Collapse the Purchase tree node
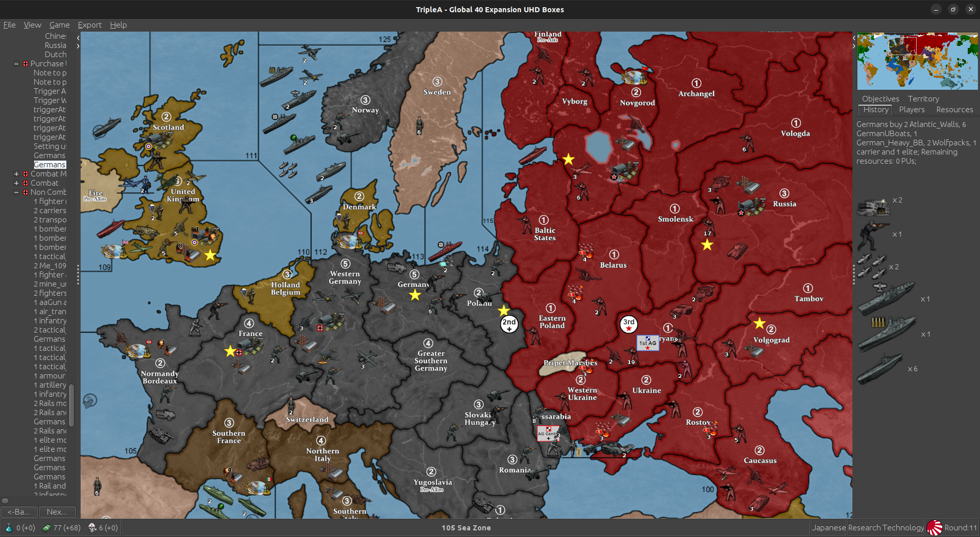This screenshot has height=537, width=980. pos(16,64)
